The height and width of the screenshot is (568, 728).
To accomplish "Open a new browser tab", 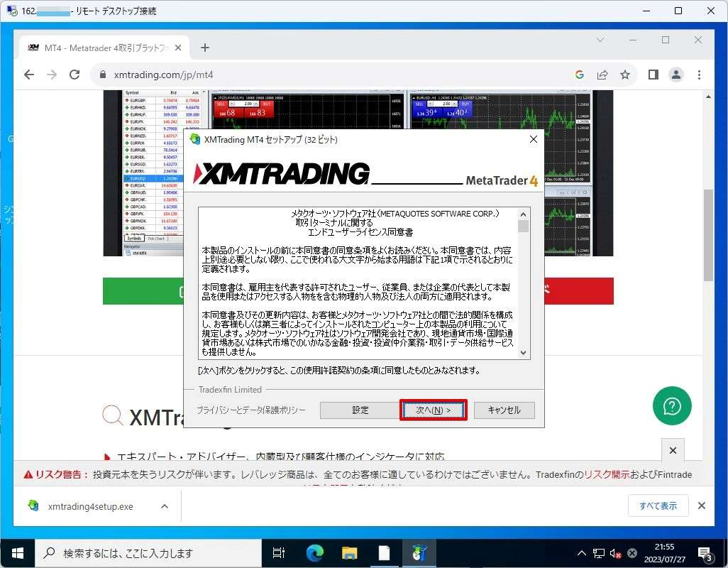I will point(205,48).
